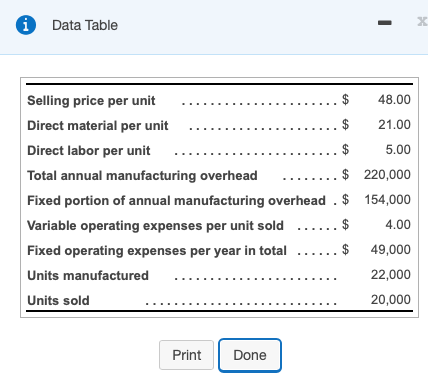428x379 pixels.
Task: Select the Units sold label
Action: coord(58,300)
